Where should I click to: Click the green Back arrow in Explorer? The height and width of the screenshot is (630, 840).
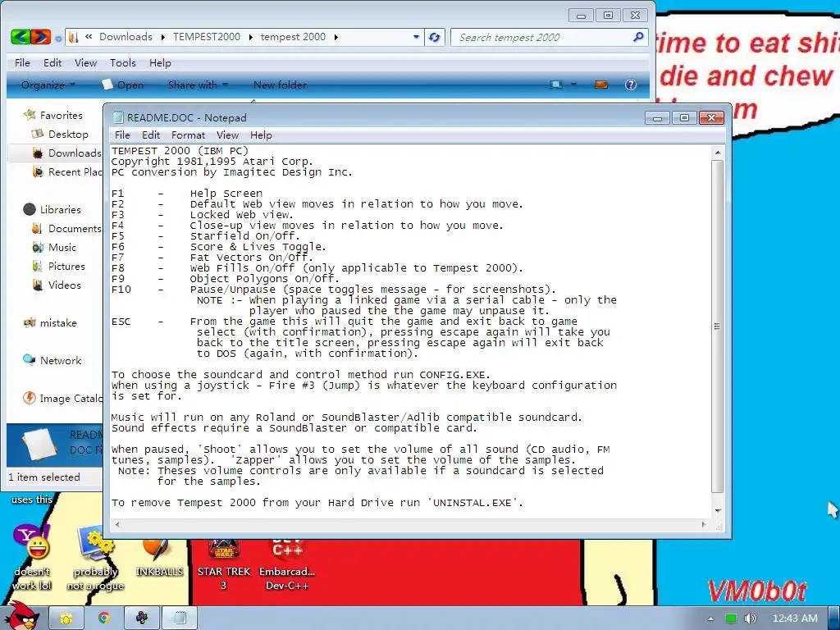21,37
